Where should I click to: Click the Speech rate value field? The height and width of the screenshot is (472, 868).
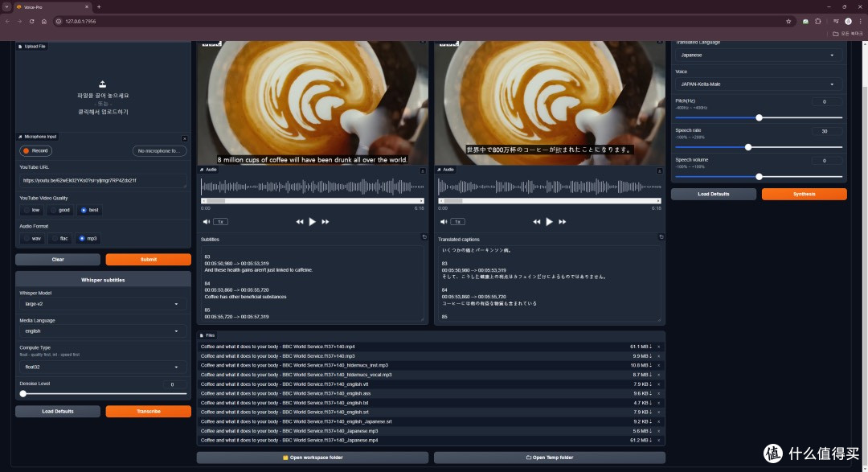(x=827, y=131)
